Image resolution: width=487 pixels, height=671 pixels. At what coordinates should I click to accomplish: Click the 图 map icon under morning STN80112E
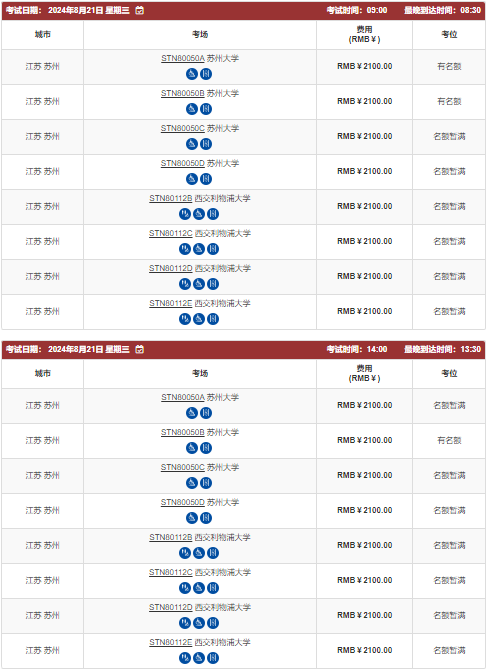coord(213,319)
